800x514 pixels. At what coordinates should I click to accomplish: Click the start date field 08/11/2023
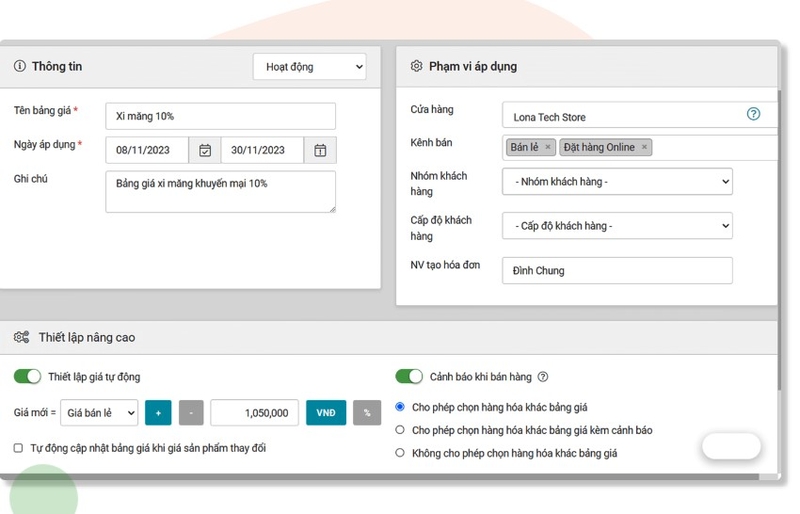point(147,150)
